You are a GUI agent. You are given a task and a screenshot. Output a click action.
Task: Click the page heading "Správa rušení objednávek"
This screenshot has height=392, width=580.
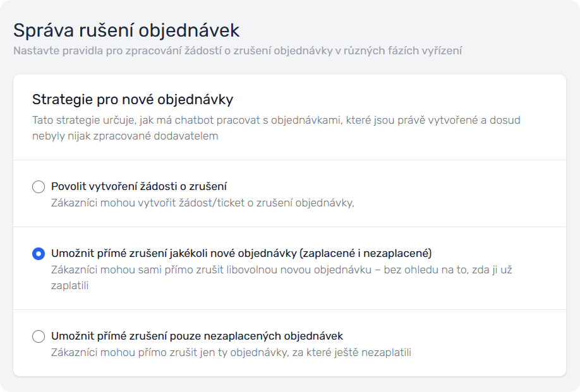pyautogui.click(x=126, y=30)
